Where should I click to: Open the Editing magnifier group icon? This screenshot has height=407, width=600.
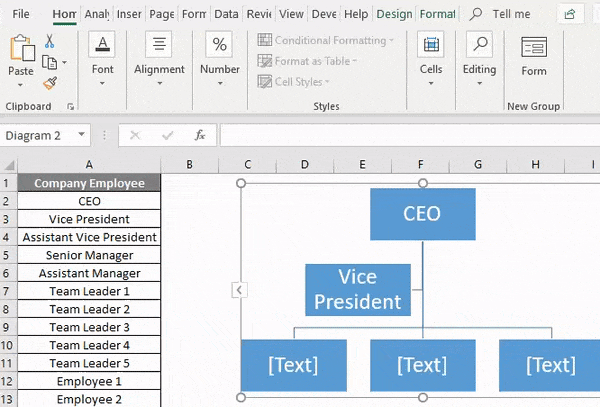tap(479, 44)
